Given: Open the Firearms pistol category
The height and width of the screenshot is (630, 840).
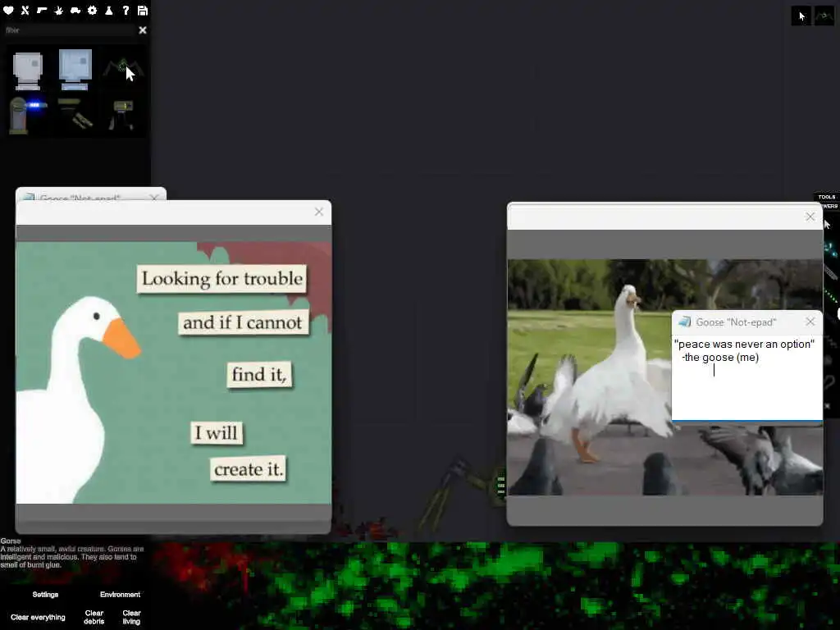Looking at the screenshot, I should [42, 10].
